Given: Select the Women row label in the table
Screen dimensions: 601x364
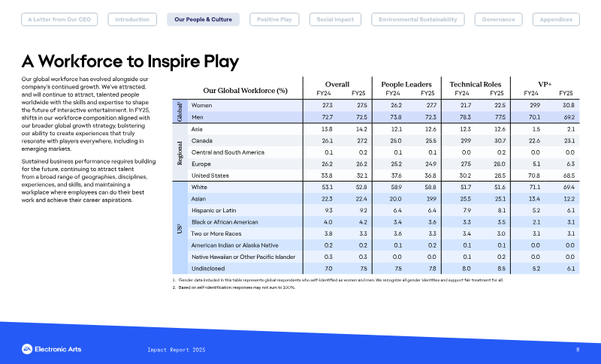Looking at the screenshot, I should pos(201,105).
